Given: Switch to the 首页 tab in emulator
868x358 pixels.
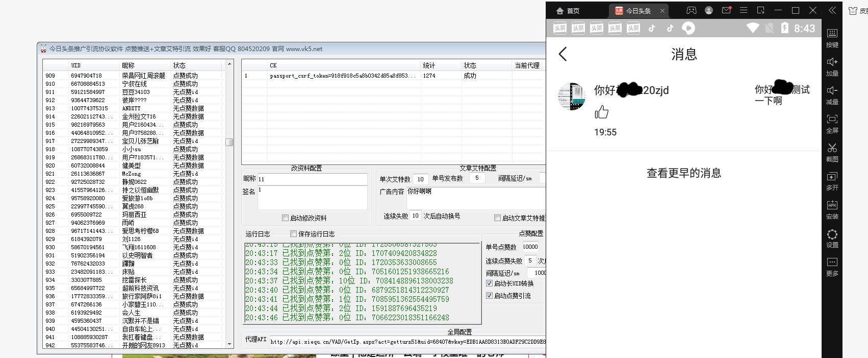Looking at the screenshot, I should tap(568, 11).
